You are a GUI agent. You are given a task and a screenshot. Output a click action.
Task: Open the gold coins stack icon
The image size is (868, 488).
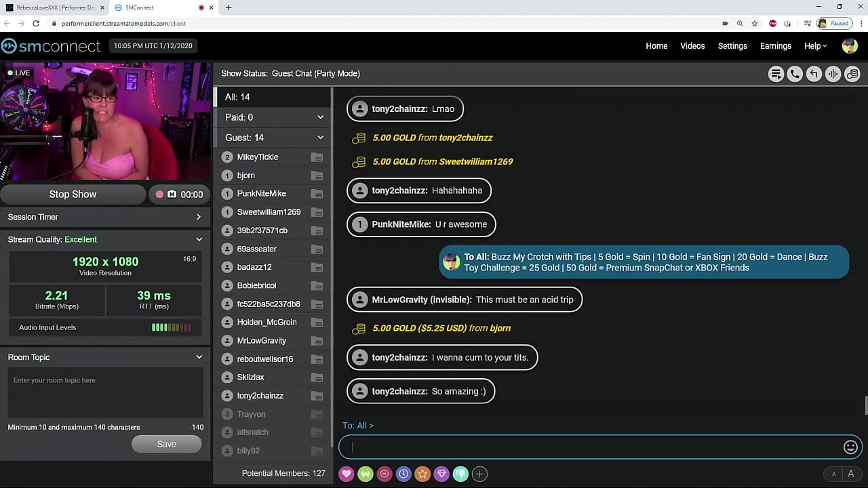852,74
